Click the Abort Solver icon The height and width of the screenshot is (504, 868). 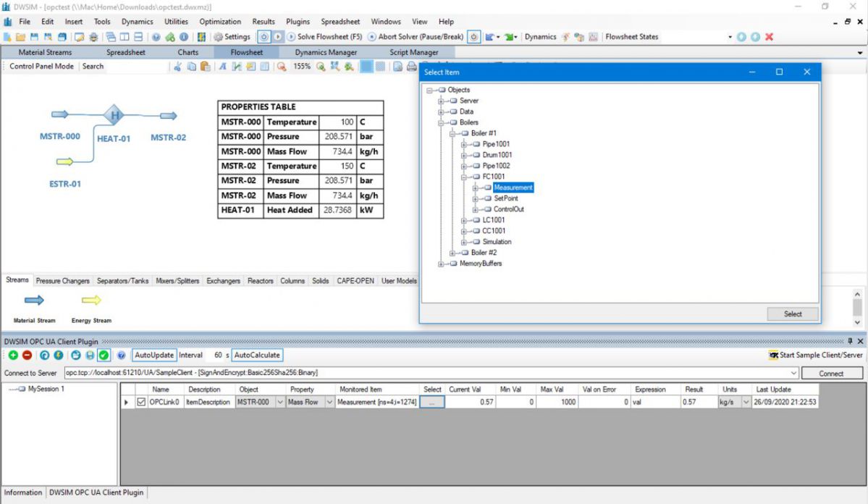(371, 36)
